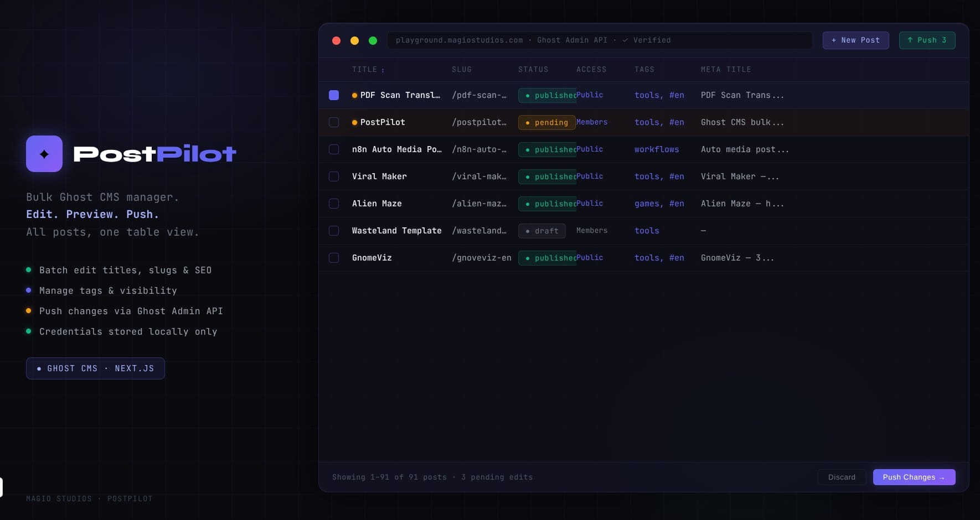Click the Discard button

point(842,477)
